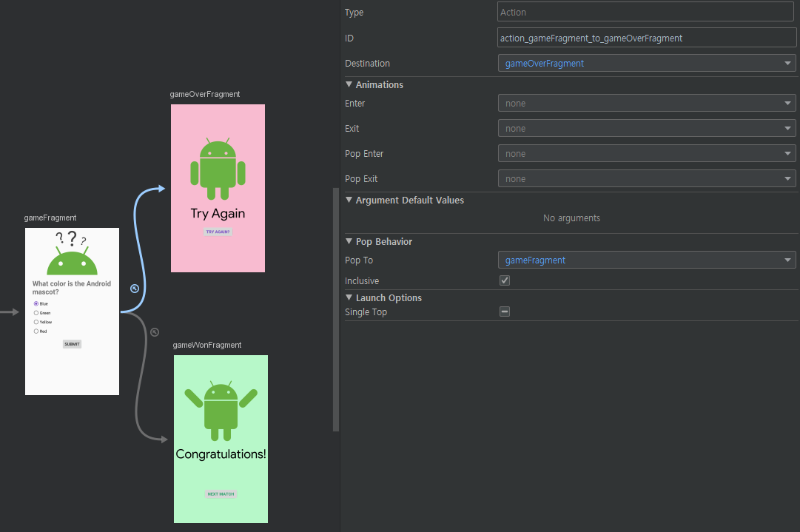Screen dimensions: 800x532
Task: Click the Red radio button in gameFragment preview
Action: click(36, 331)
